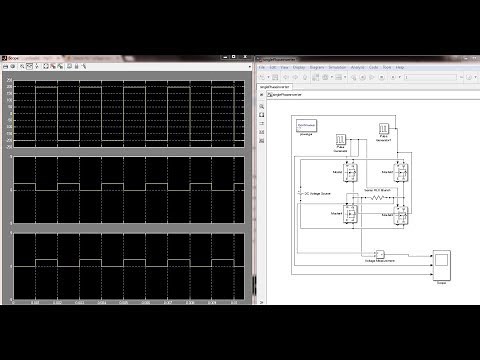
Task: Select the Pulse Generator1 block
Action: pyautogui.click(x=384, y=128)
